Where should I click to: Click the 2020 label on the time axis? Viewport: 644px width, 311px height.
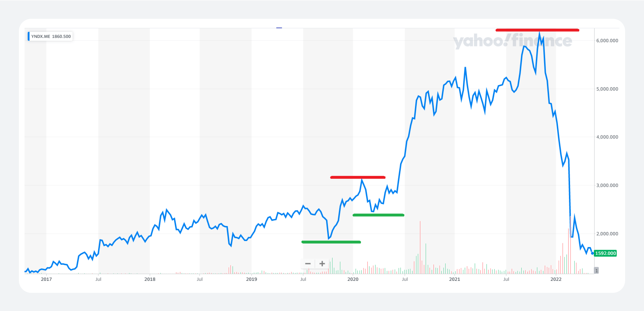[353, 279]
